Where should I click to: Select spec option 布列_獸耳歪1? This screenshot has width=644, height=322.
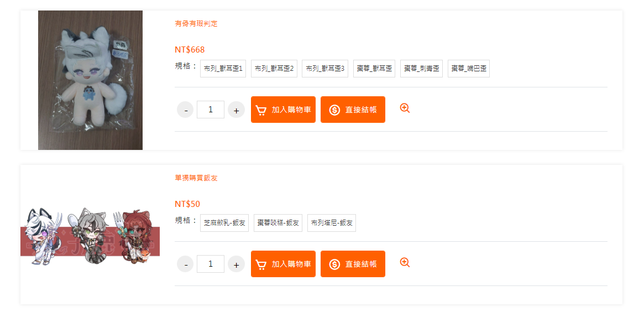point(223,69)
